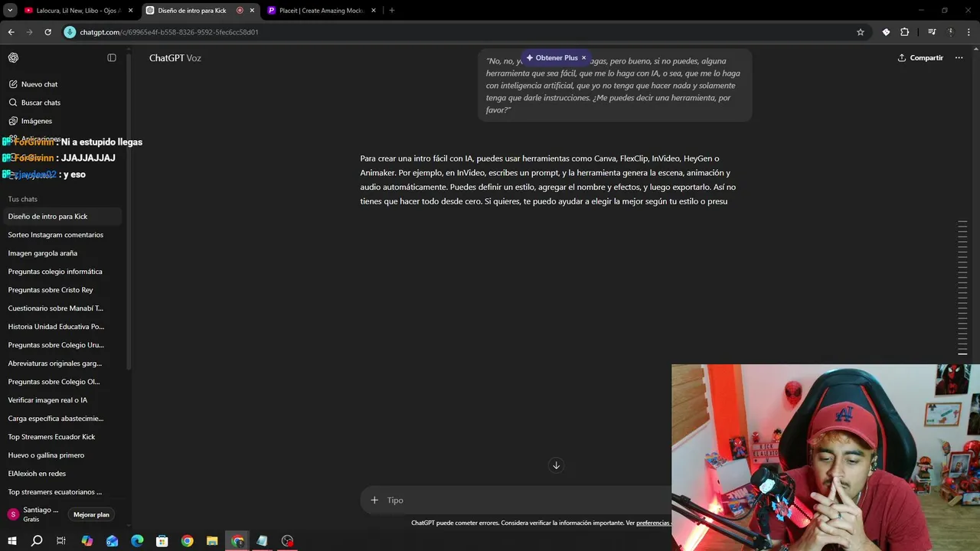Open the ChatGPT model selector dropdown
The width and height of the screenshot is (980, 551).
pos(175,58)
